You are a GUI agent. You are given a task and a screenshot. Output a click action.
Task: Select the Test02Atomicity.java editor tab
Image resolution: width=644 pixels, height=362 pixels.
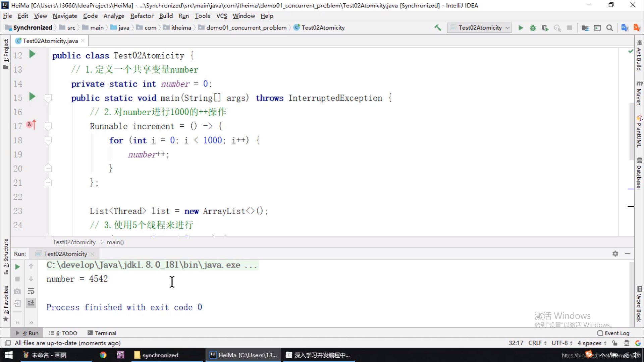[x=50, y=41]
